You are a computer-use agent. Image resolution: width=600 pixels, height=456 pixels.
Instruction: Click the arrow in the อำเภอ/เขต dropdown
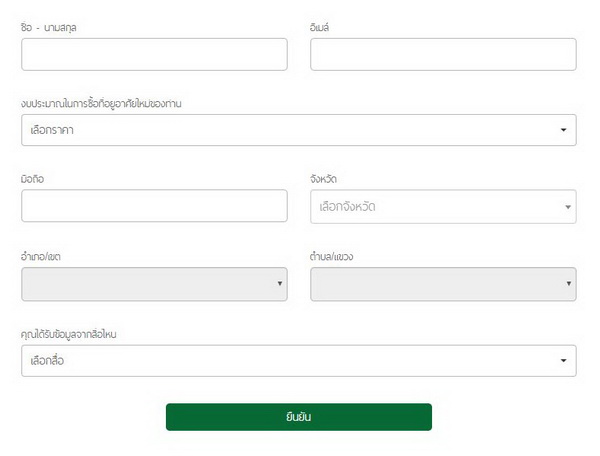(x=279, y=284)
